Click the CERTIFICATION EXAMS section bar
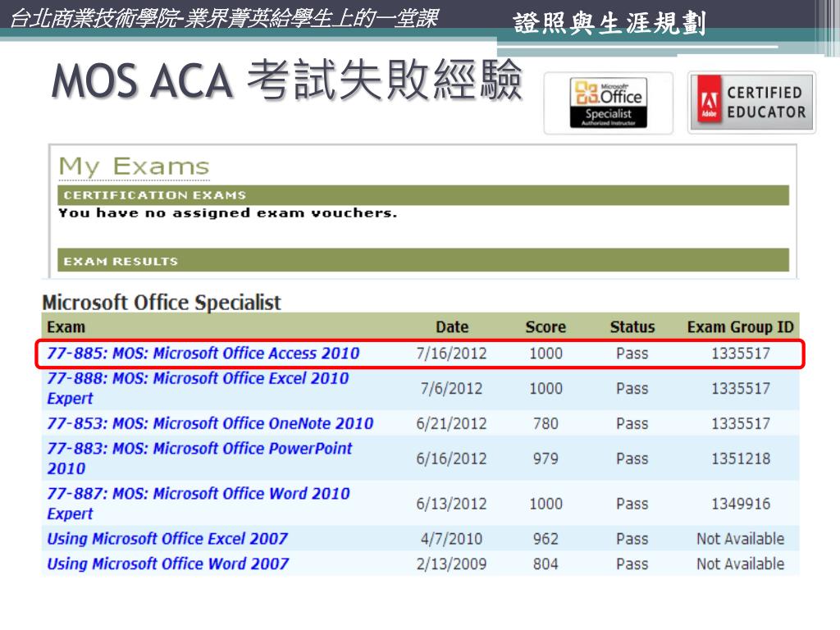Viewport: 840px width, 630px height. pyautogui.click(x=423, y=195)
